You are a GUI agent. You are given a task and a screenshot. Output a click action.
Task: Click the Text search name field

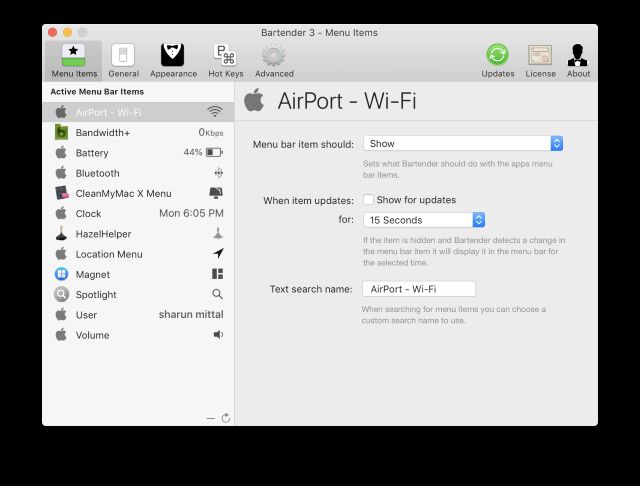(x=419, y=289)
